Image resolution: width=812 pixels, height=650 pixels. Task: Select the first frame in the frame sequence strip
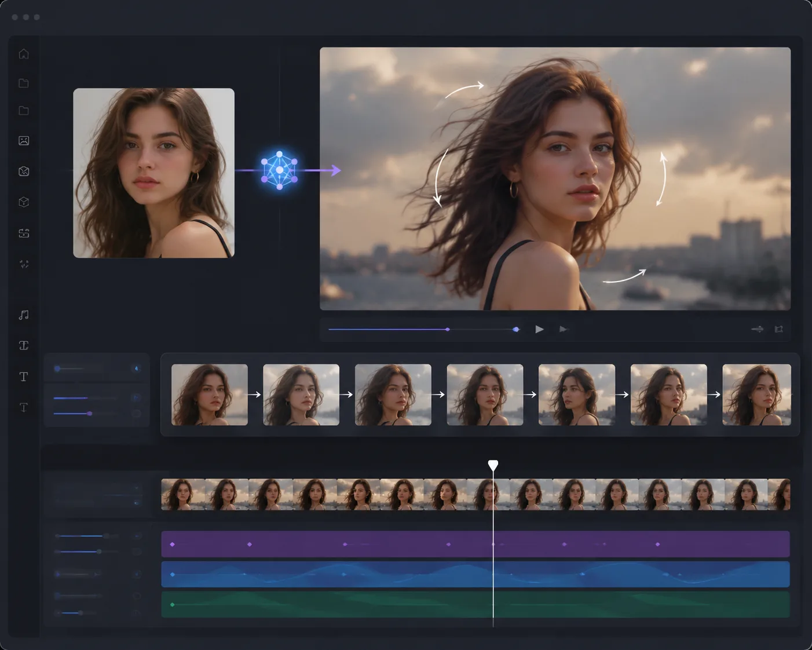(210, 395)
